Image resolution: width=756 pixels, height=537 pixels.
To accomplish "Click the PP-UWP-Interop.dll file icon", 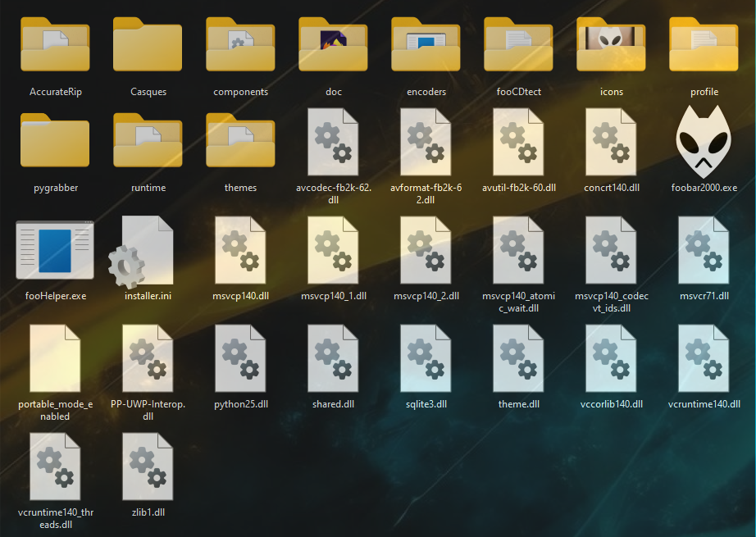I will [148, 358].
